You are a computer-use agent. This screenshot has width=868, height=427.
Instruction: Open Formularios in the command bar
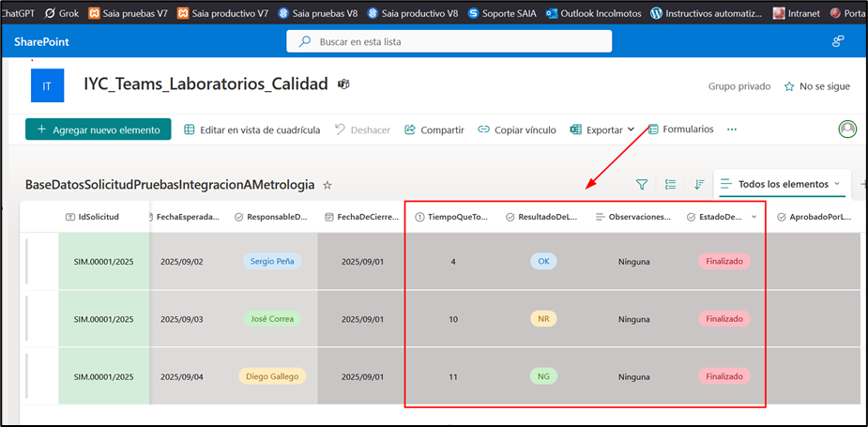[680, 130]
